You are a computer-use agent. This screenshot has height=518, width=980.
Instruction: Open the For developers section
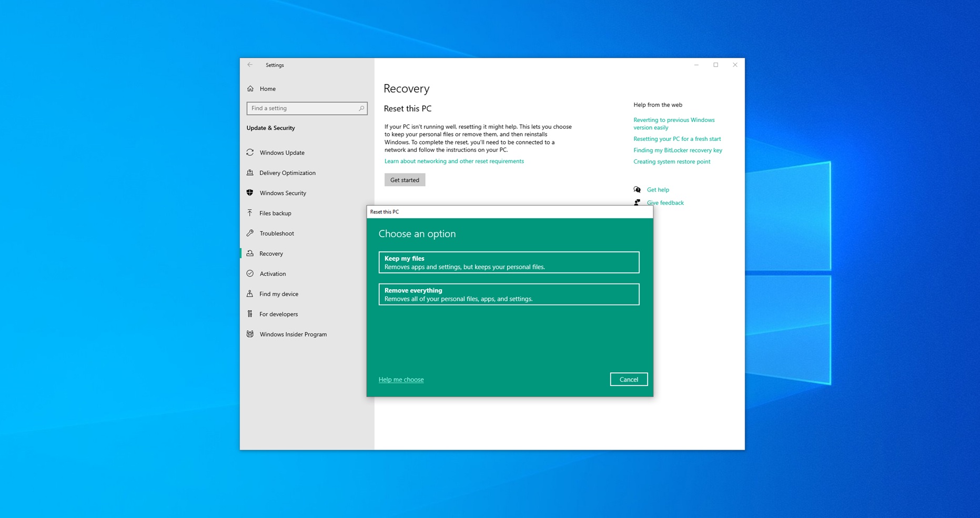point(251,314)
